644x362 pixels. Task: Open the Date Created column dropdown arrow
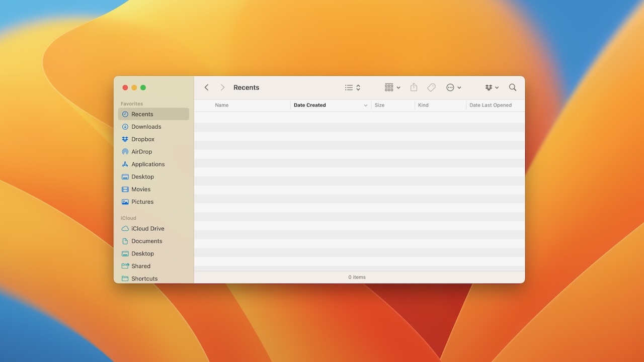pos(365,105)
